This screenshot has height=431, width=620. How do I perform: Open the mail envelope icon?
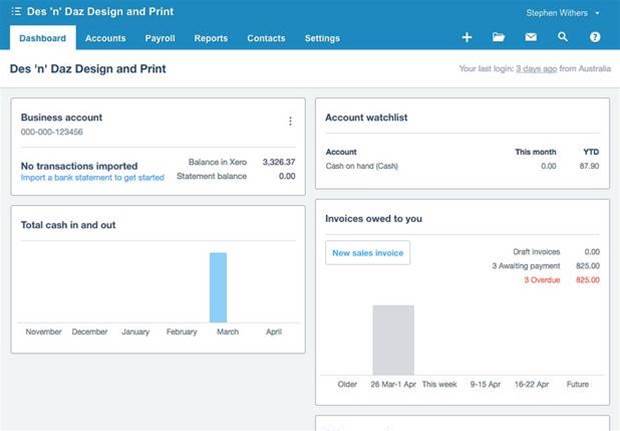coord(531,37)
